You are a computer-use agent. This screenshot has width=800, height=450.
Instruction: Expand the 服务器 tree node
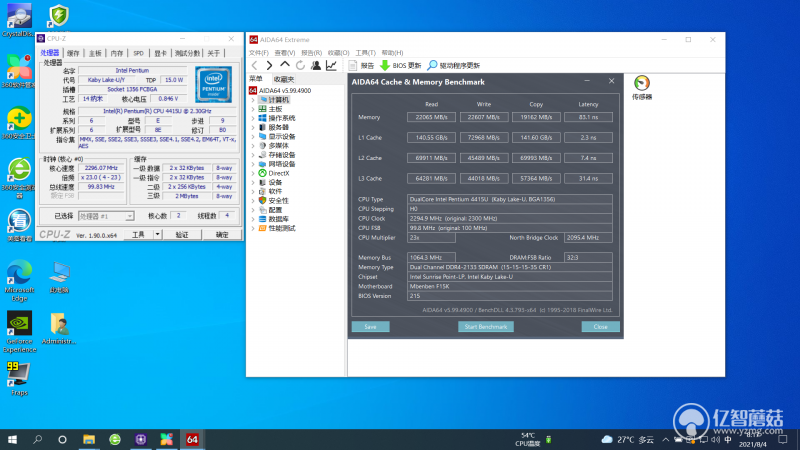(x=253, y=128)
